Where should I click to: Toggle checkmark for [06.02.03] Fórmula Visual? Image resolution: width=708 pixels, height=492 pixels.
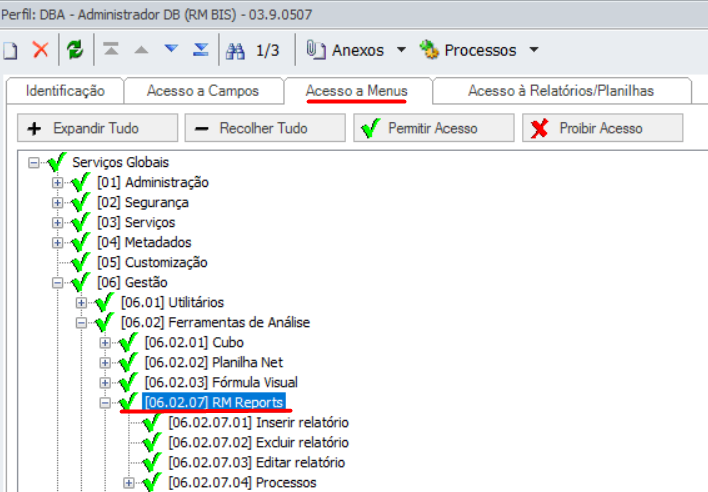128,382
